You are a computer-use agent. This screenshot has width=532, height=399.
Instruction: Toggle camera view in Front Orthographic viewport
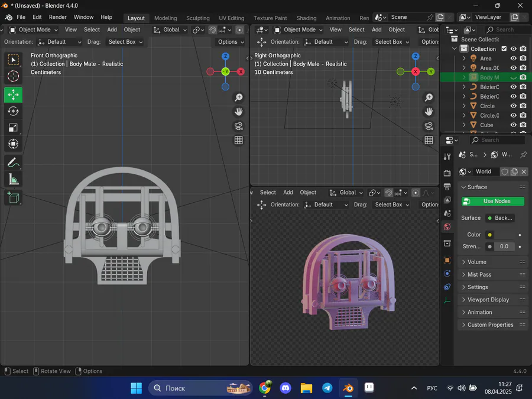click(239, 126)
